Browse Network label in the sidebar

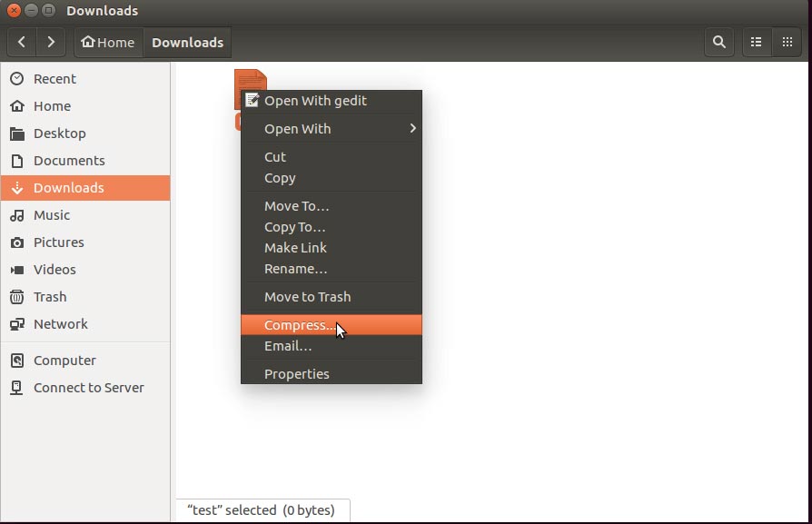[61, 324]
